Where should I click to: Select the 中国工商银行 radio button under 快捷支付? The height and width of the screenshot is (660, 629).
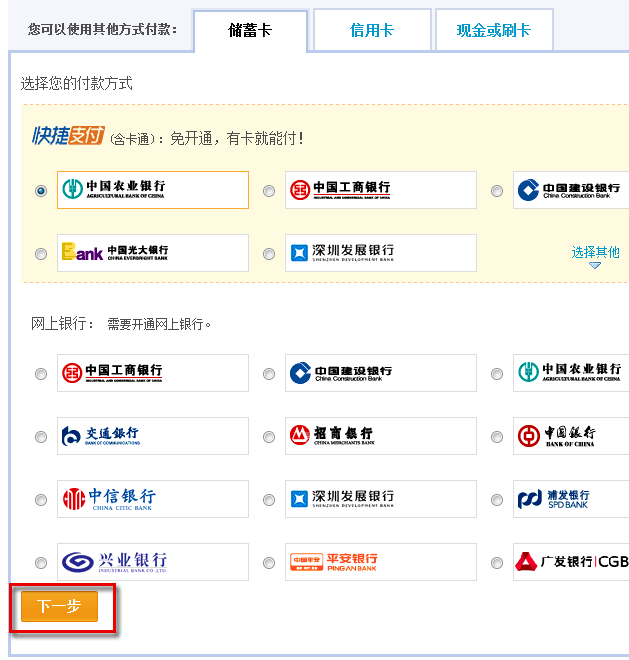pyautogui.click(x=269, y=191)
